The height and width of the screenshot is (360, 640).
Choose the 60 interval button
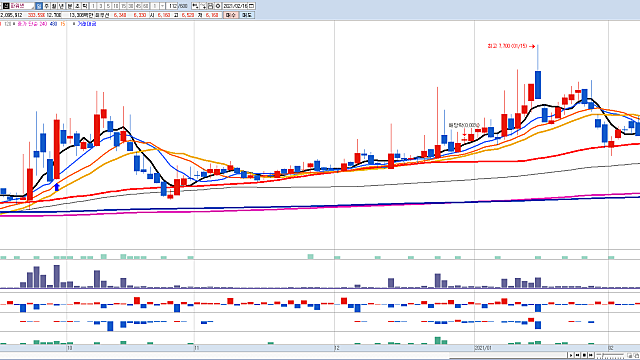coord(145,6)
